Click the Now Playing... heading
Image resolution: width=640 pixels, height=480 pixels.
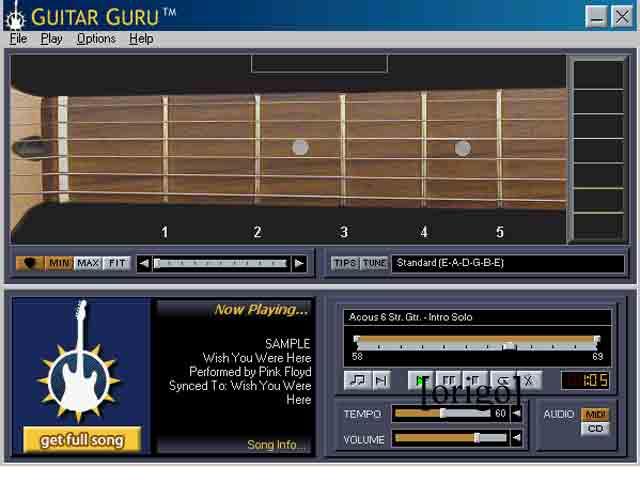(x=261, y=310)
